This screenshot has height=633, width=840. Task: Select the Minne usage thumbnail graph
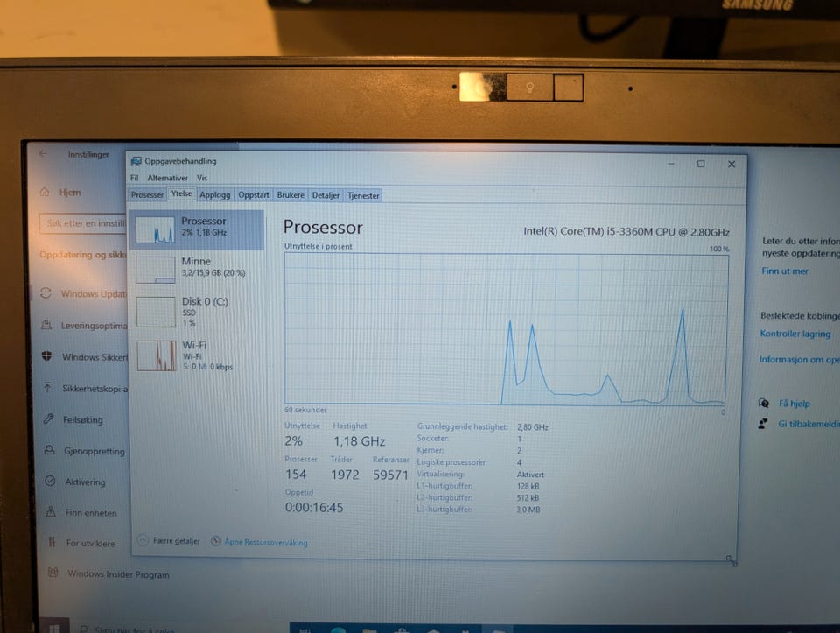pyautogui.click(x=156, y=270)
